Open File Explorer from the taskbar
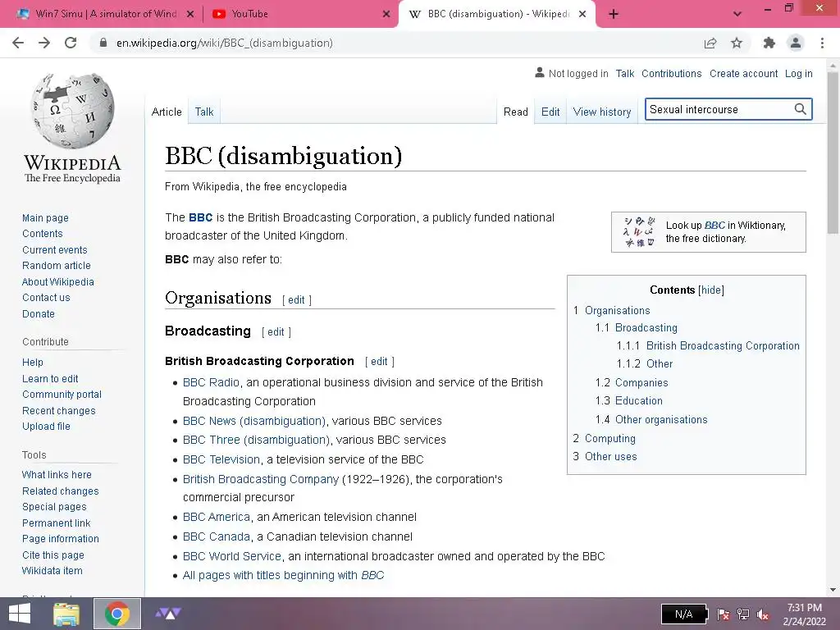Screen dimensions: 840x630 point(66,614)
